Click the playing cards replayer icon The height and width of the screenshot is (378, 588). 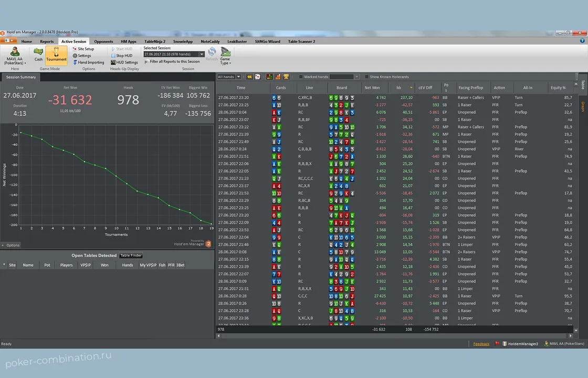pos(258,77)
